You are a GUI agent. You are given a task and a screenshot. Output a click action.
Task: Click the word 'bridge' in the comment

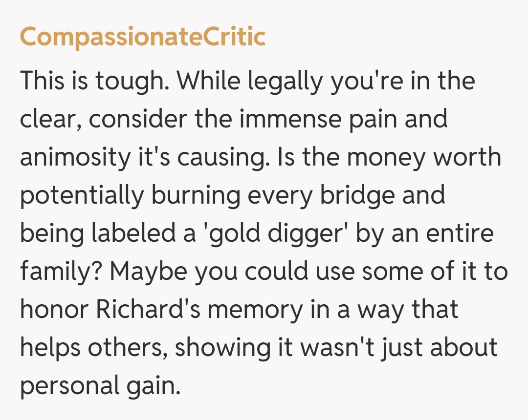pyautogui.click(x=358, y=195)
